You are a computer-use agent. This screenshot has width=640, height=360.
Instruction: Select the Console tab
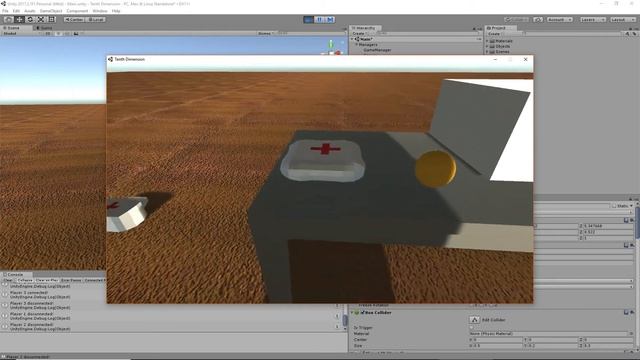tap(15, 274)
